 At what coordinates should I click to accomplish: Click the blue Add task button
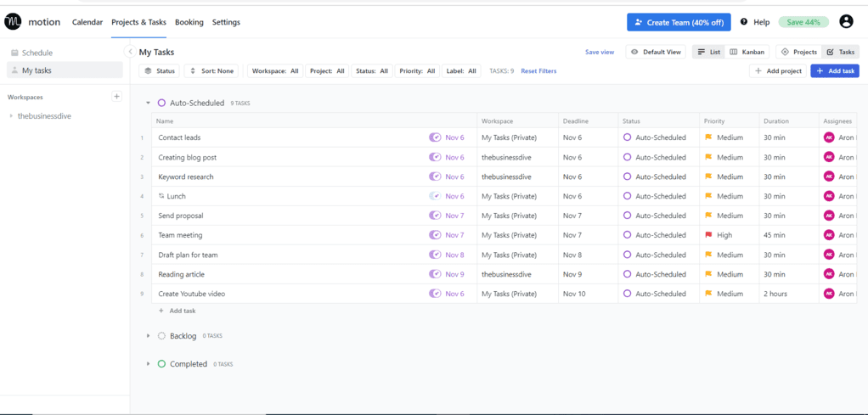coord(835,70)
